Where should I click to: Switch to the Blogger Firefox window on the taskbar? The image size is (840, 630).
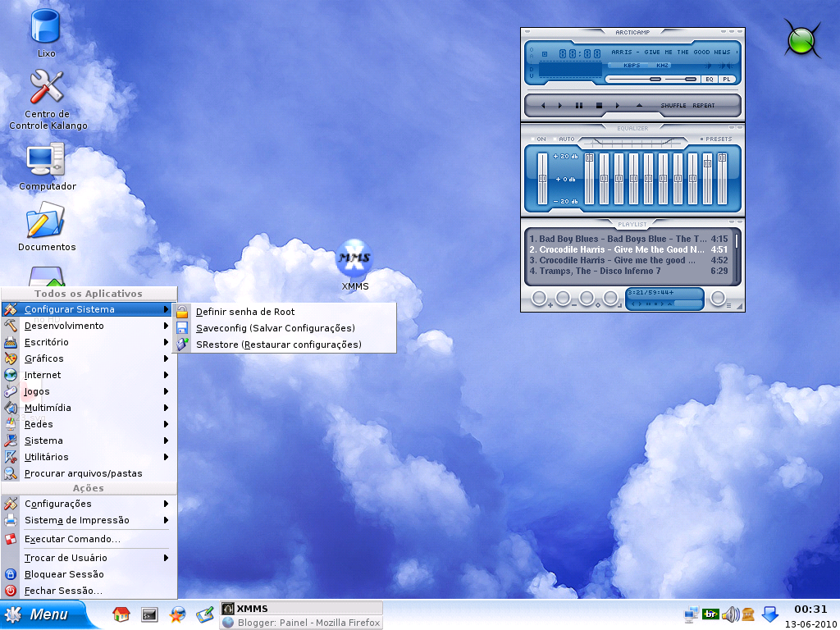(308, 622)
